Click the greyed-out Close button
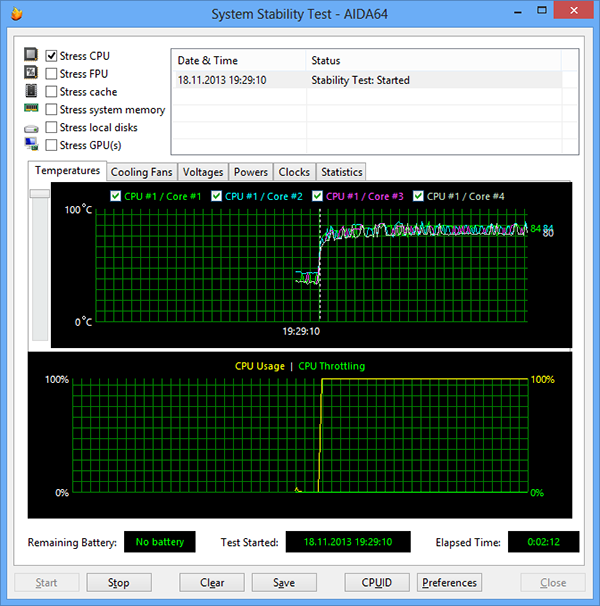 (553, 582)
